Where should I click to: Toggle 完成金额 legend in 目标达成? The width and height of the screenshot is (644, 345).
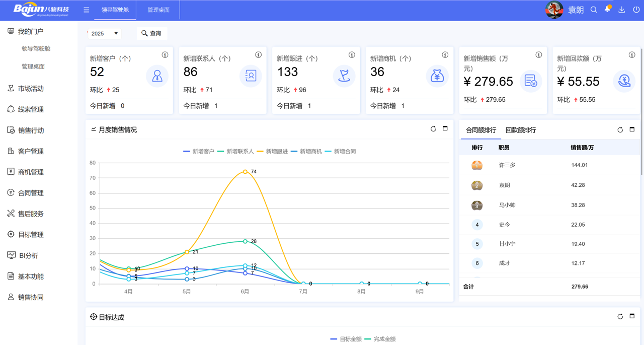coord(380,339)
